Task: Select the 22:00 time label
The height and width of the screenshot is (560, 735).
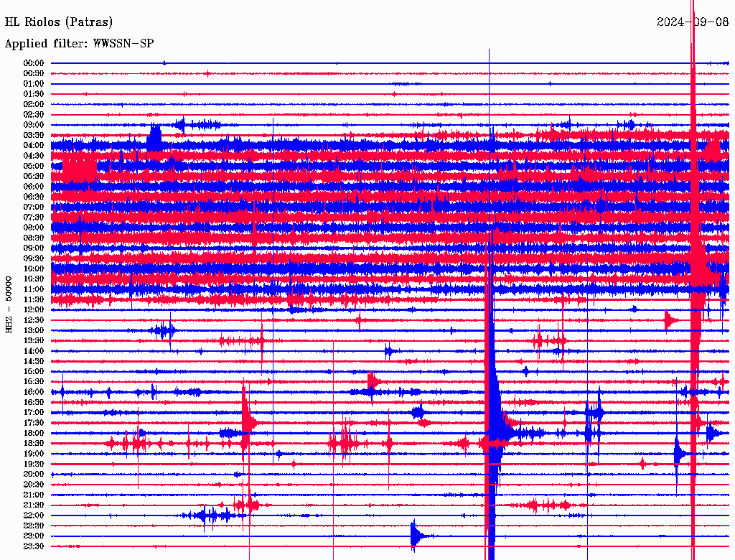Action: (x=34, y=515)
